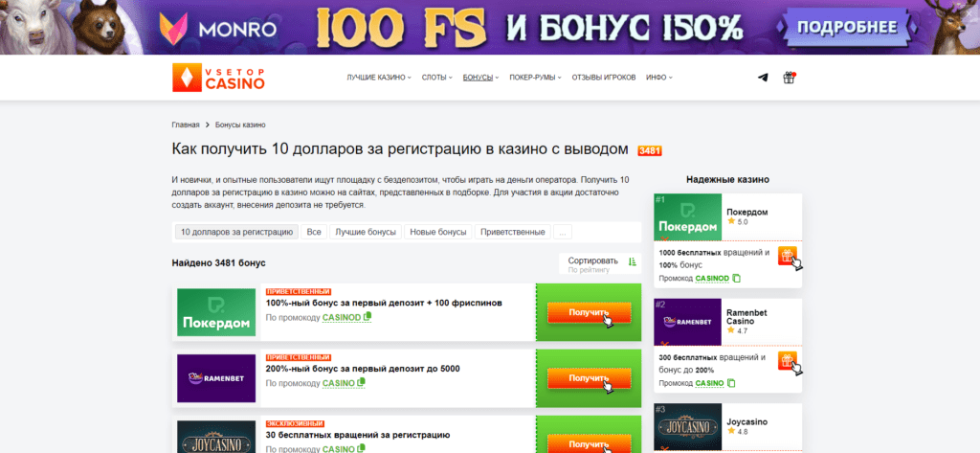This screenshot has width=980, height=453.
Task: Open the gift box icon in header
Action: click(789, 78)
